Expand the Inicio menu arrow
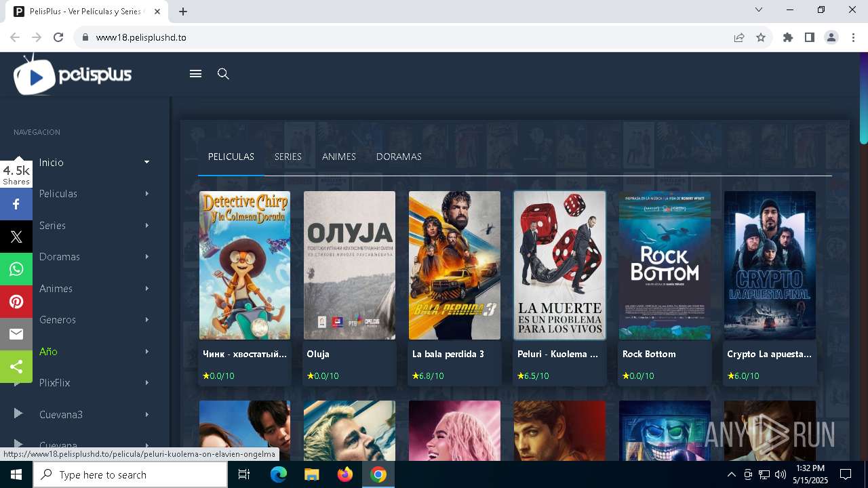This screenshot has width=868, height=488. click(146, 162)
